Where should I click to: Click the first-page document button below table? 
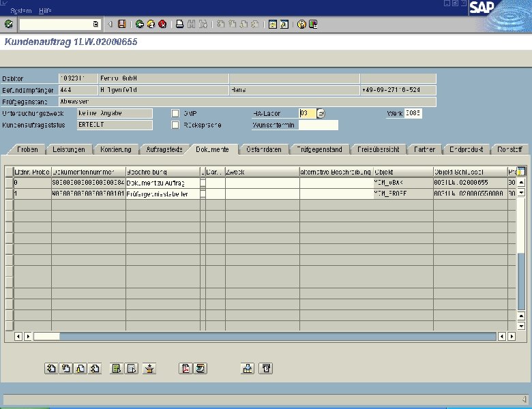pyautogui.click(x=51, y=368)
